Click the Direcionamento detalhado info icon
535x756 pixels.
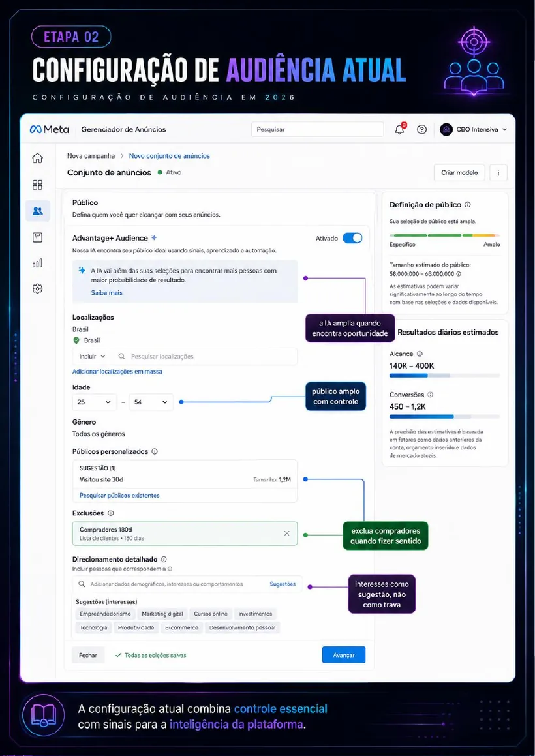(x=164, y=559)
